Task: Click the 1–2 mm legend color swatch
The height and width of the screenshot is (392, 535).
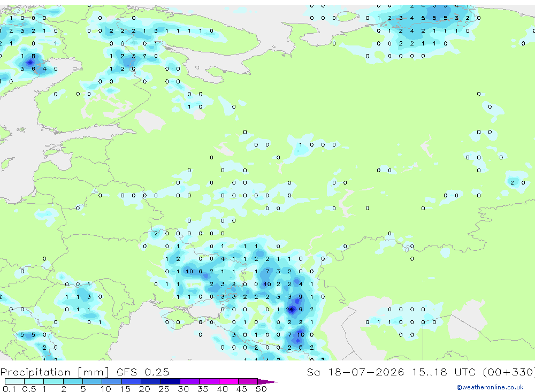Action: (53, 381)
